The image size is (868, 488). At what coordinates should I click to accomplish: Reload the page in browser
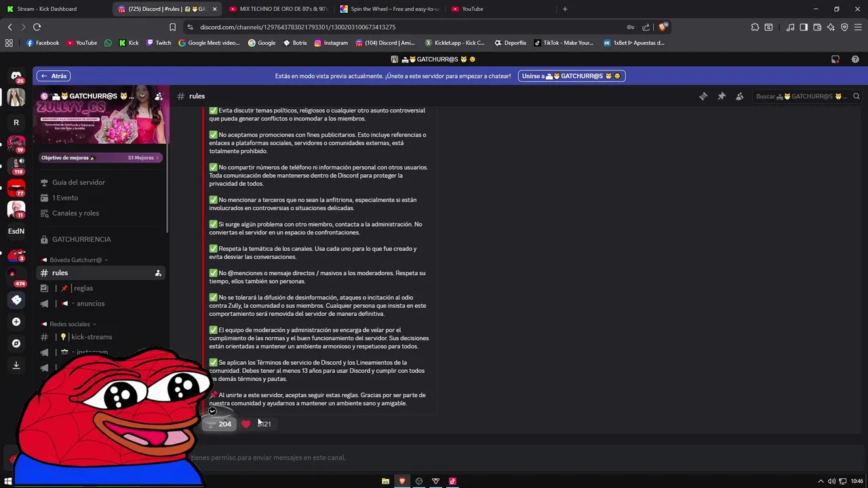(37, 27)
